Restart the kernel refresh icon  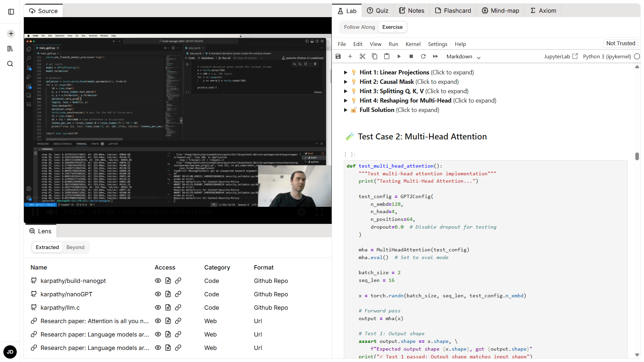pyautogui.click(x=423, y=56)
